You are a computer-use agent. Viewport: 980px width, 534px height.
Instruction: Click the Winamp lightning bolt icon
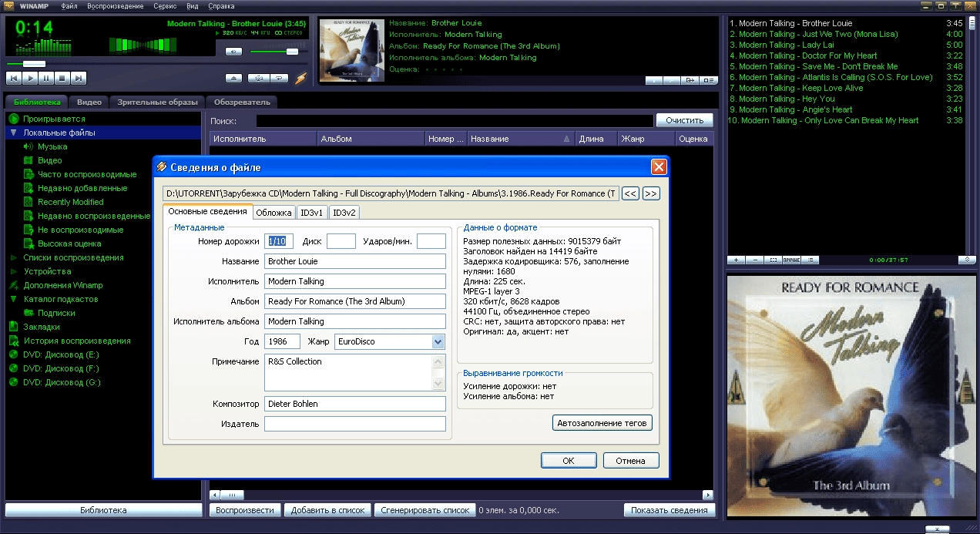point(300,78)
